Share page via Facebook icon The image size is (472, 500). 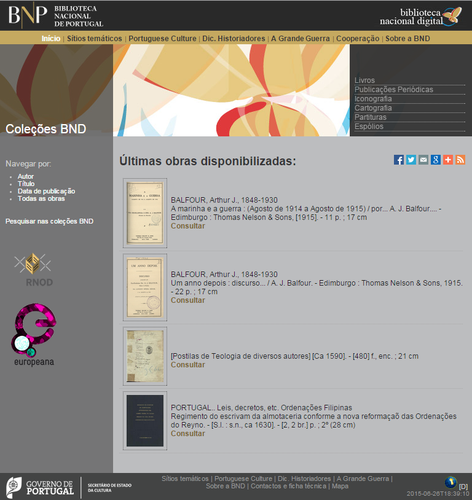(399, 160)
